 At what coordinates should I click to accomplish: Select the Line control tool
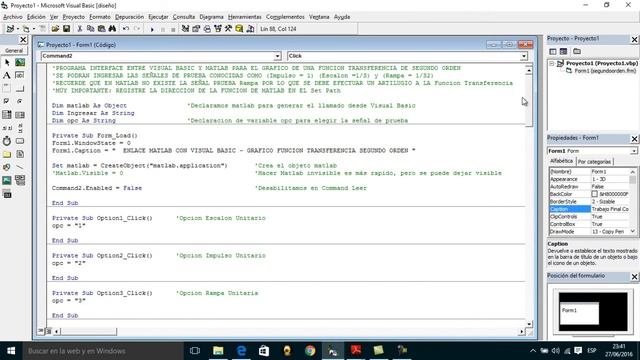pyautogui.click(x=20, y=167)
